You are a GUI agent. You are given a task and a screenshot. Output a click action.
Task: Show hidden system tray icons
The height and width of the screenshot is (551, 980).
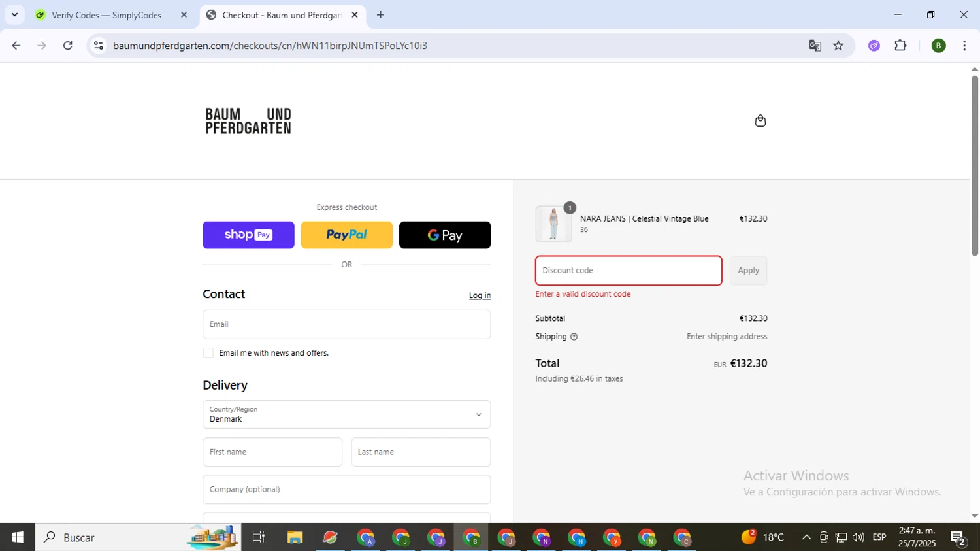coord(806,537)
